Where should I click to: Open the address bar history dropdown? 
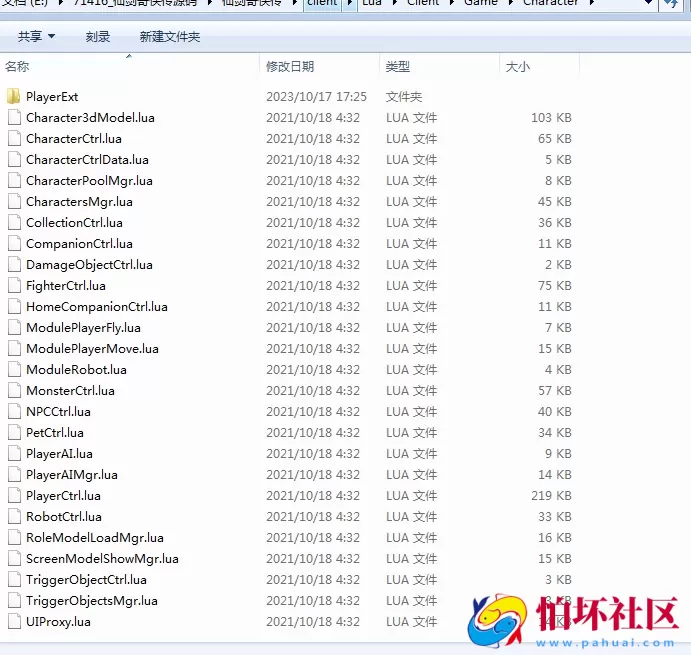point(647,4)
